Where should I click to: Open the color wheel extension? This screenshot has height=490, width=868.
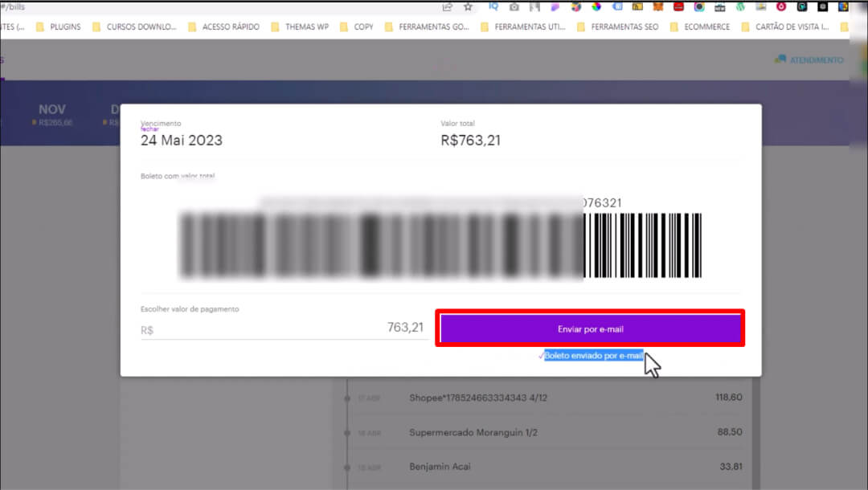595,6
